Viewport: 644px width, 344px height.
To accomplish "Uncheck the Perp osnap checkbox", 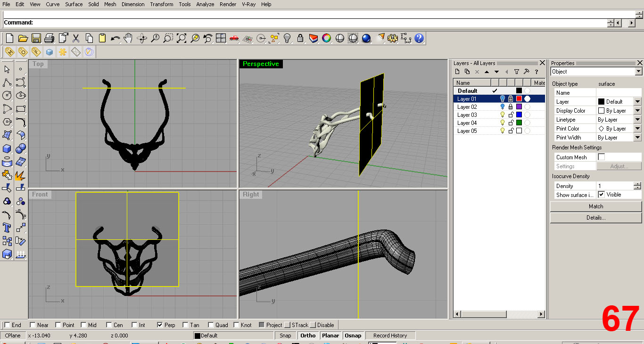I will point(160,325).
